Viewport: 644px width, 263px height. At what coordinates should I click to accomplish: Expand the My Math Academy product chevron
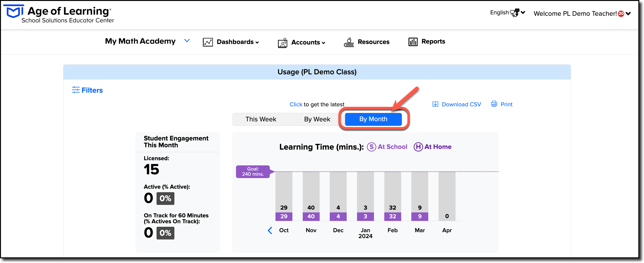(x=187, y=41)
